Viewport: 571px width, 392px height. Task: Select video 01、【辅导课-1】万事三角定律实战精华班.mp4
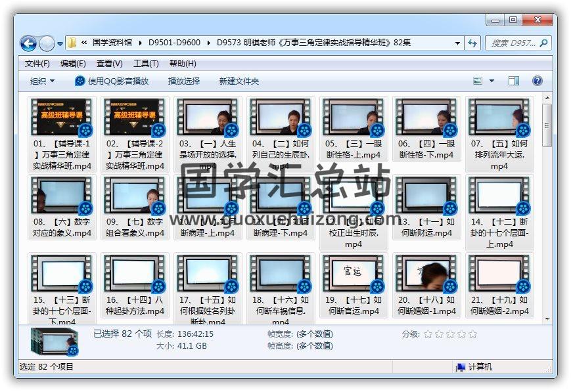coord(62,134)
